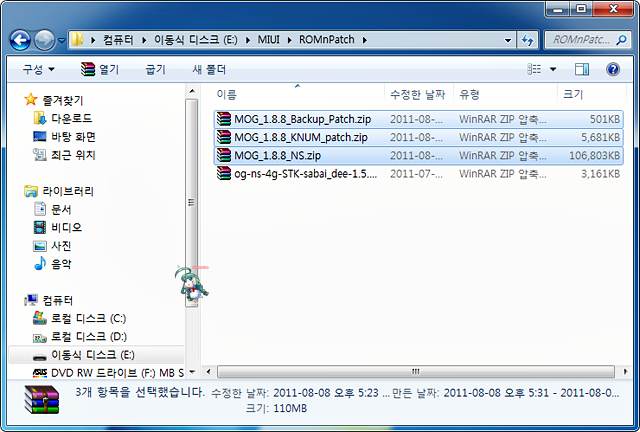This screenshot has width=640, height=432.
Task: Select the MOG_1.8.8_NS.zip archive icon
Action: click(x=224, y=156)
